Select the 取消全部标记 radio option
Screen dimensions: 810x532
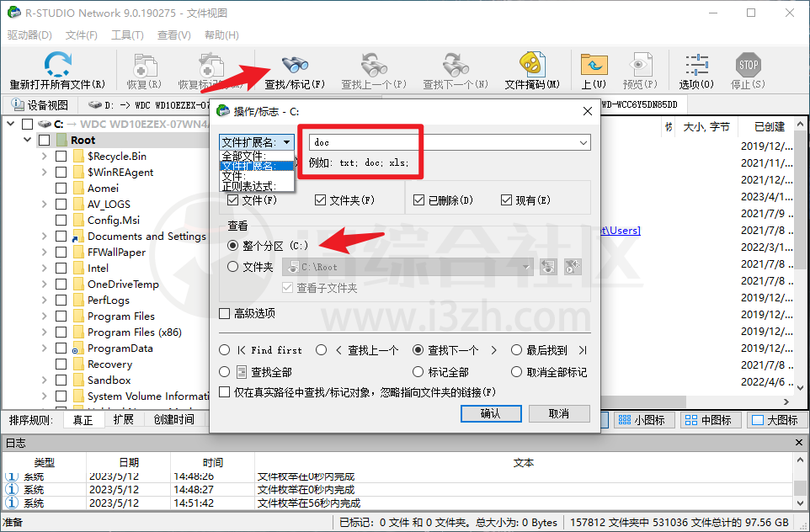pos(516,372)
